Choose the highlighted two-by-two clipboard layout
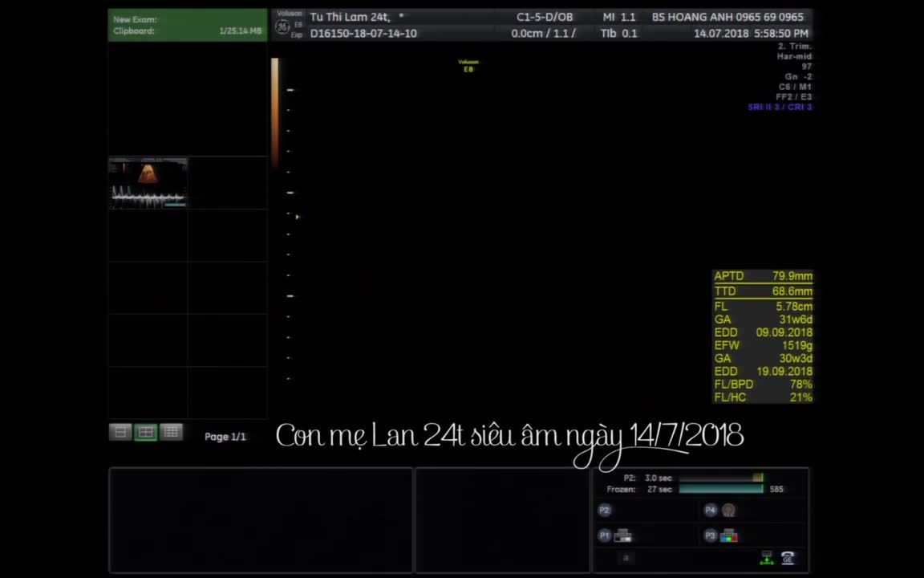The height and width of the screenshot is (578, 924). pos(145,433)
